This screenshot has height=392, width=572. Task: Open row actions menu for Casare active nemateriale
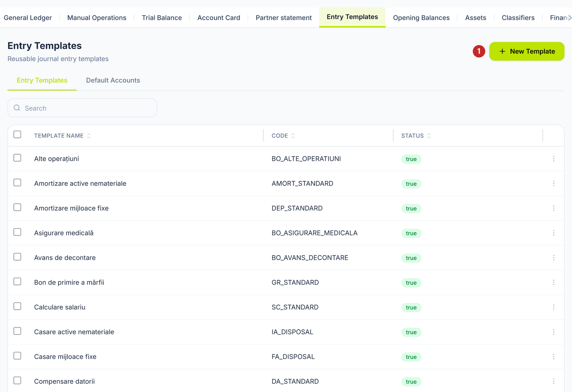[554, 332]
